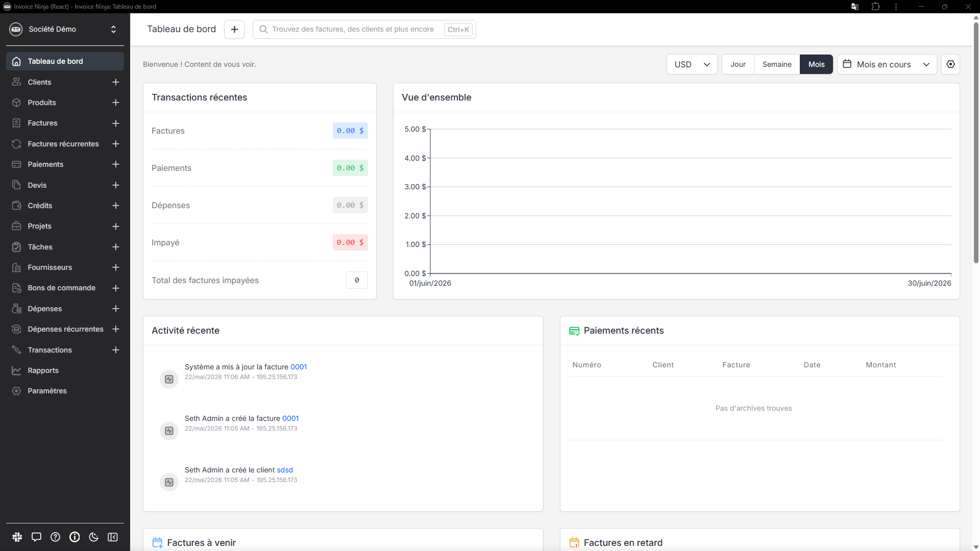Click the Ctrl+K shortcut badge
This screenshot has height=551, width=980.
click(458, 30)
